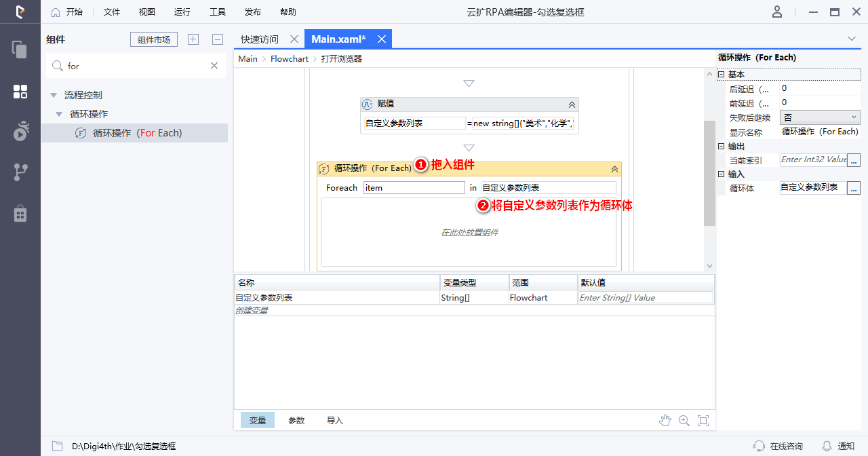Open the source control branch sidebar icon
Screen dimensions: 868x456
pyautogui.click(x=20, y=172)
